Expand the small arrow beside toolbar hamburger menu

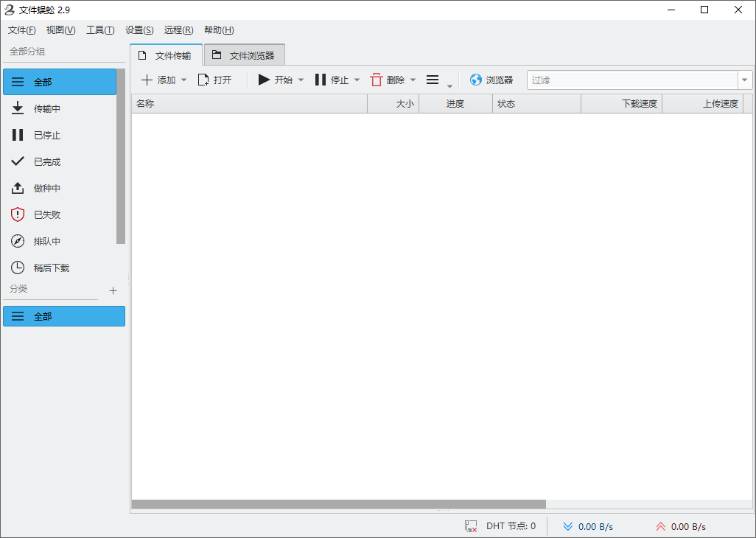point(449,85)
